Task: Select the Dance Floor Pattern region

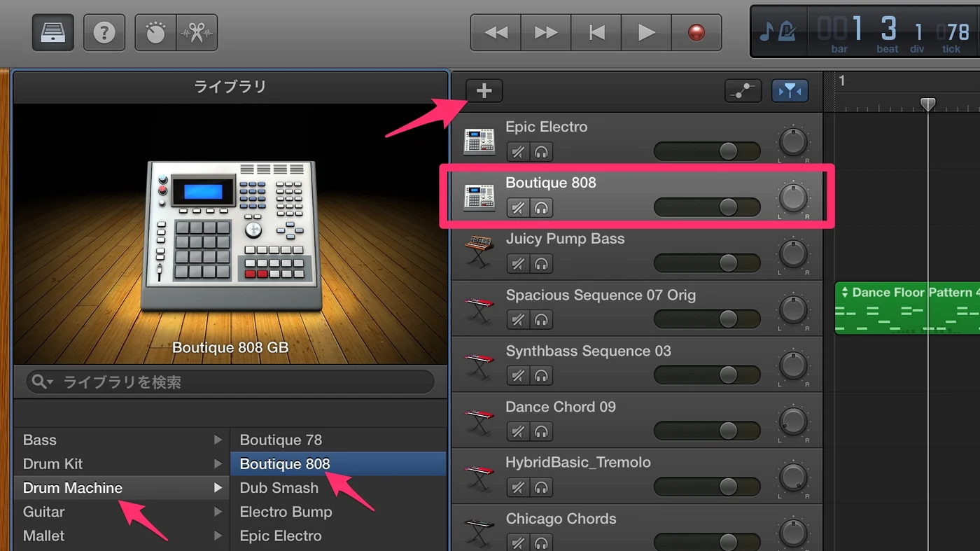Action: pos(907,308)
